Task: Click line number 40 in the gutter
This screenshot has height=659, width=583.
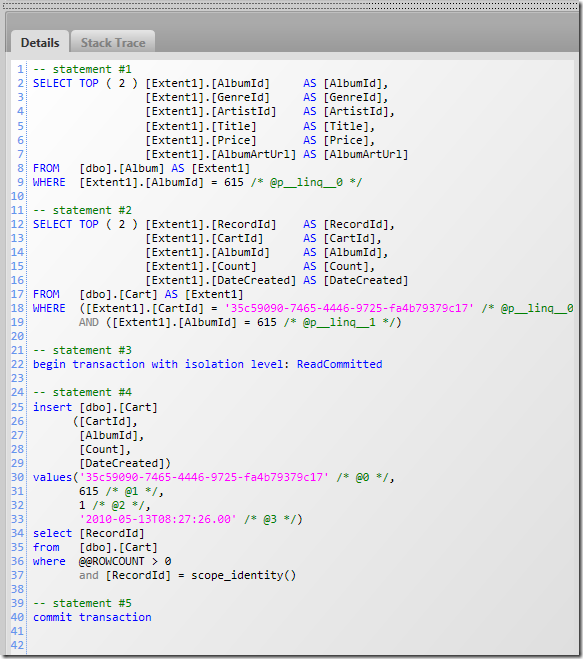Action: 18,617
